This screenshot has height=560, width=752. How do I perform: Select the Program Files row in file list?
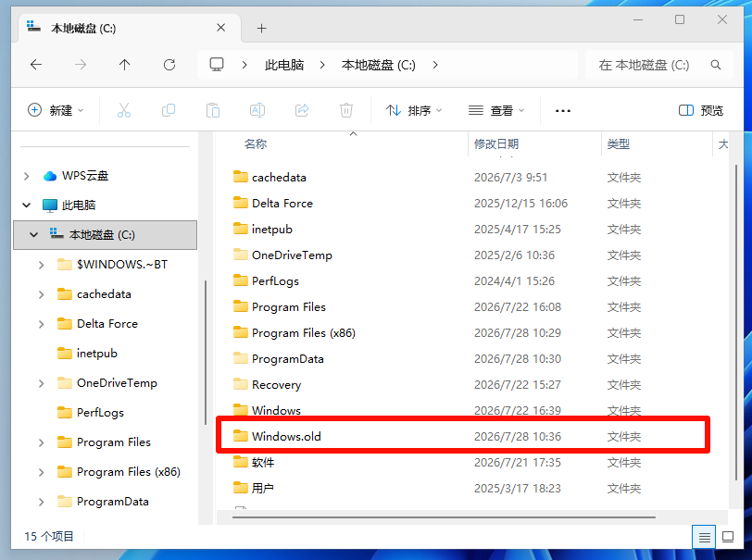[x=464, y=307]
